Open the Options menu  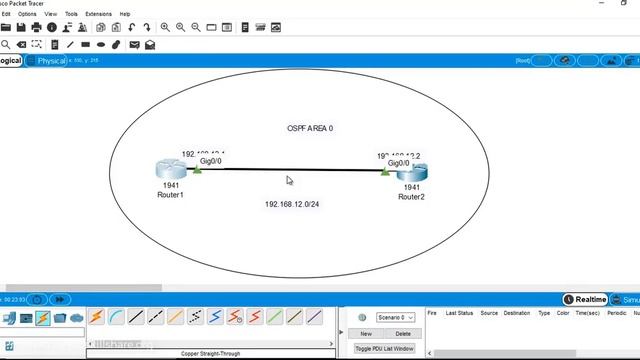[27, 14]
